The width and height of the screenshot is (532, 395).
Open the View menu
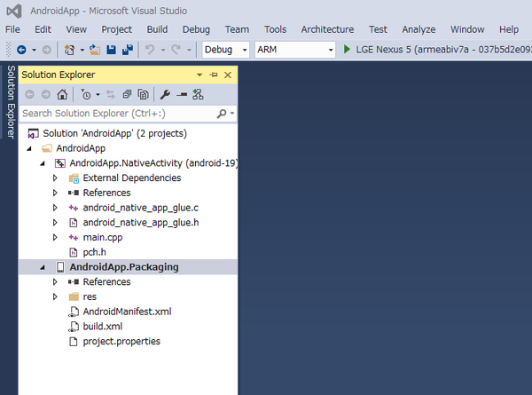(x=76, y=29)
